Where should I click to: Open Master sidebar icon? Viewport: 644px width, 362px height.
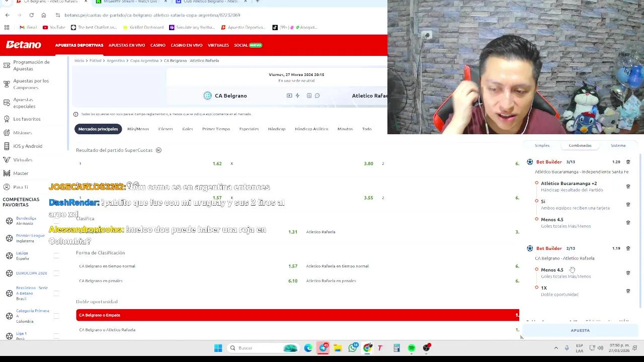coord(7,173)
